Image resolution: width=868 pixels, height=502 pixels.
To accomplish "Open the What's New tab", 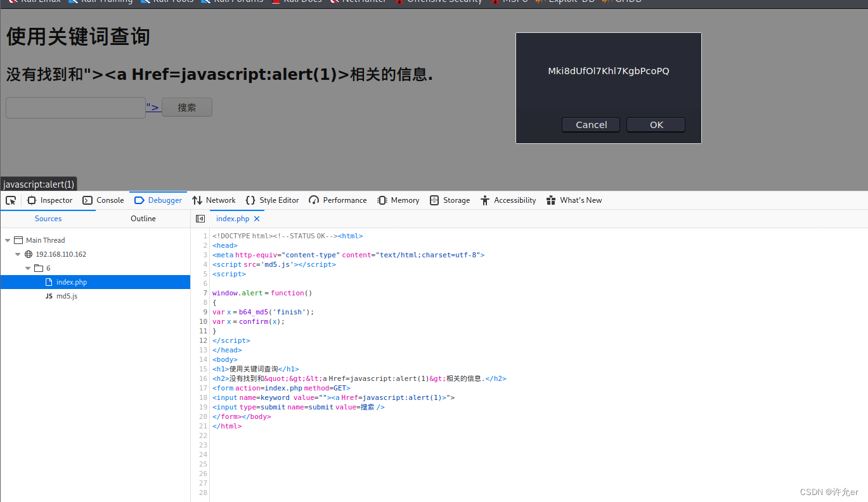I will point(574,200).
